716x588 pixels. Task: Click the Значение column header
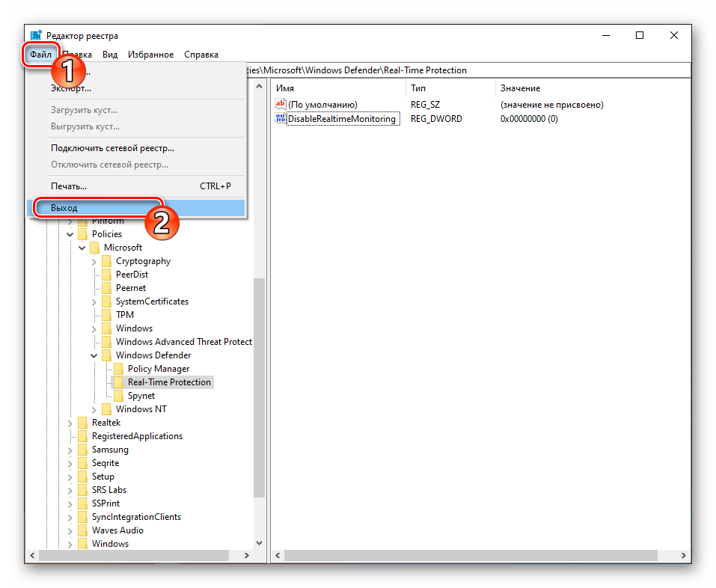593,88
